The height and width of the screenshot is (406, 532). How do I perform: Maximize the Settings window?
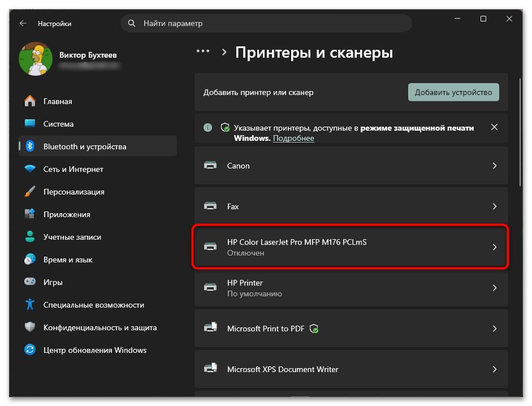[x=483, y=19]
